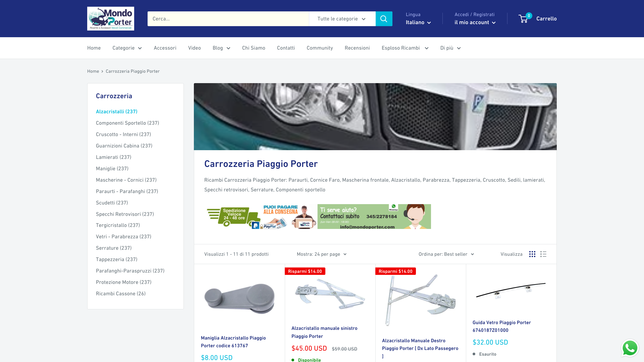Click the Cerca search input field
The image size is (644, 362).
pos(228,19)
